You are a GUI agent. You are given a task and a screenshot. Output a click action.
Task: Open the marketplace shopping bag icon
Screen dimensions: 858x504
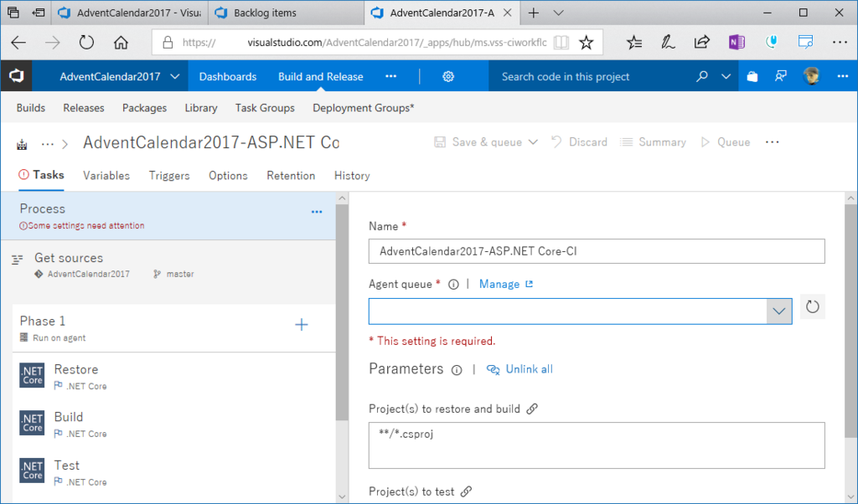click(x=752, y=76)
